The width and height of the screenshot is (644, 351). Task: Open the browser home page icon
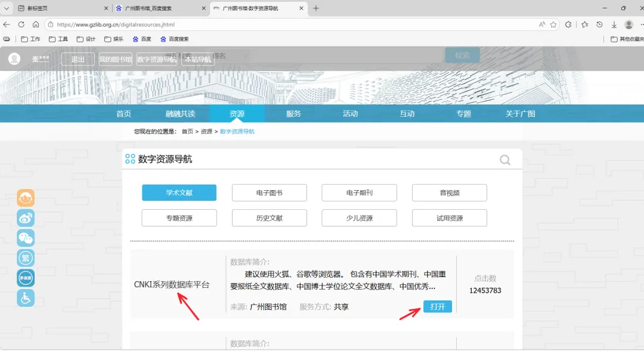pos(36,24)
